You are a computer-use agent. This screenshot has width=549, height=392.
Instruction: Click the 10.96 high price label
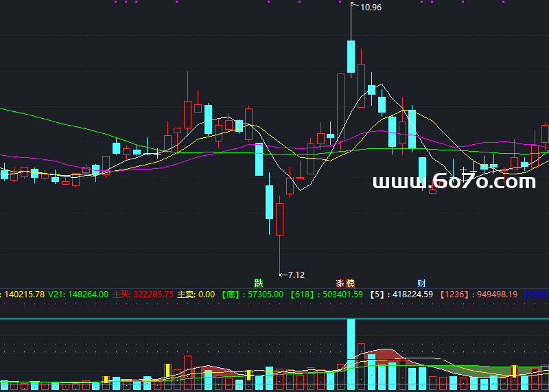(370, 8)
